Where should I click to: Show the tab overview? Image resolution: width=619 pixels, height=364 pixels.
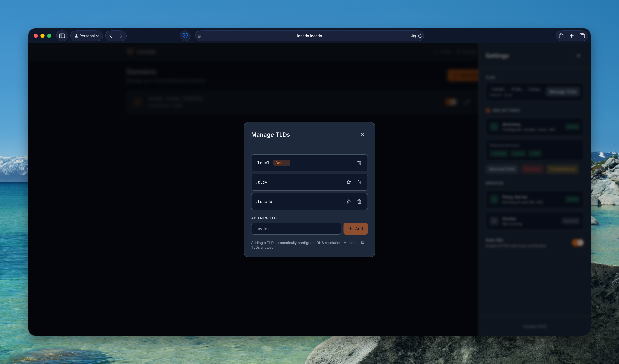[582, 36]
